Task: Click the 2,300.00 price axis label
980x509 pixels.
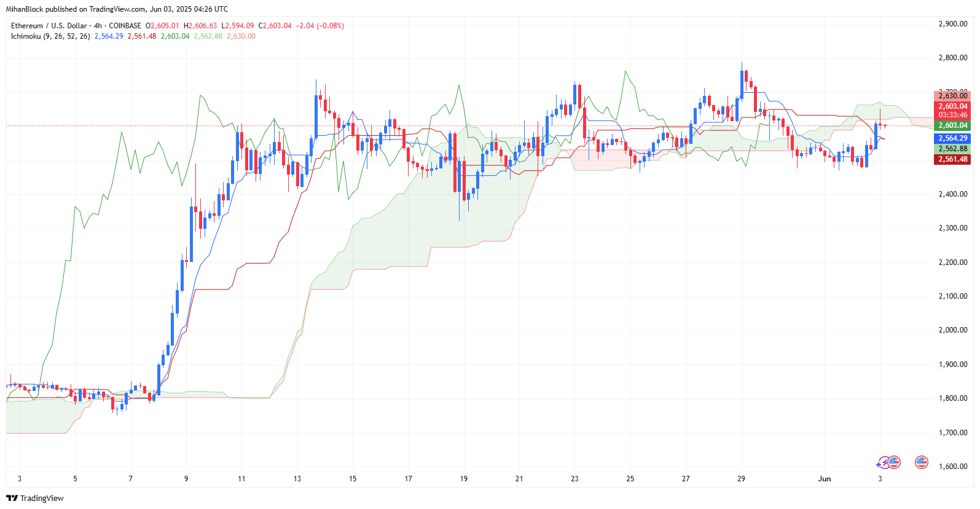Action: pos(953,228)
